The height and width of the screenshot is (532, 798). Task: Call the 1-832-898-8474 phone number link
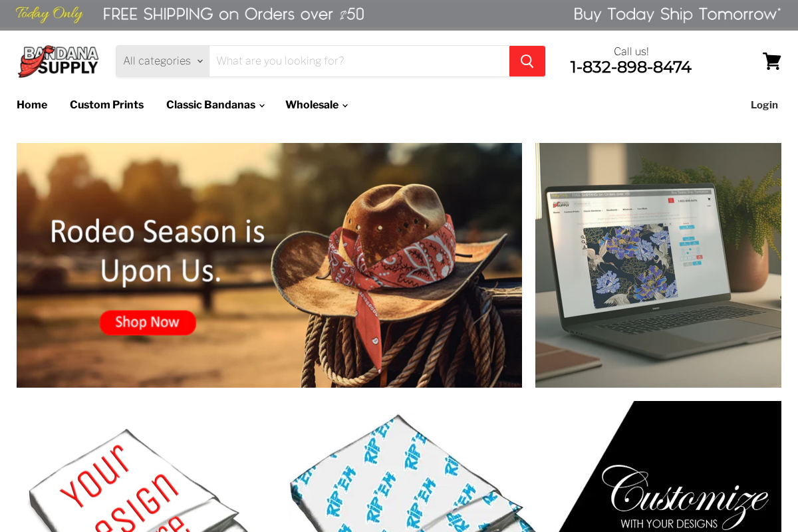630,67
